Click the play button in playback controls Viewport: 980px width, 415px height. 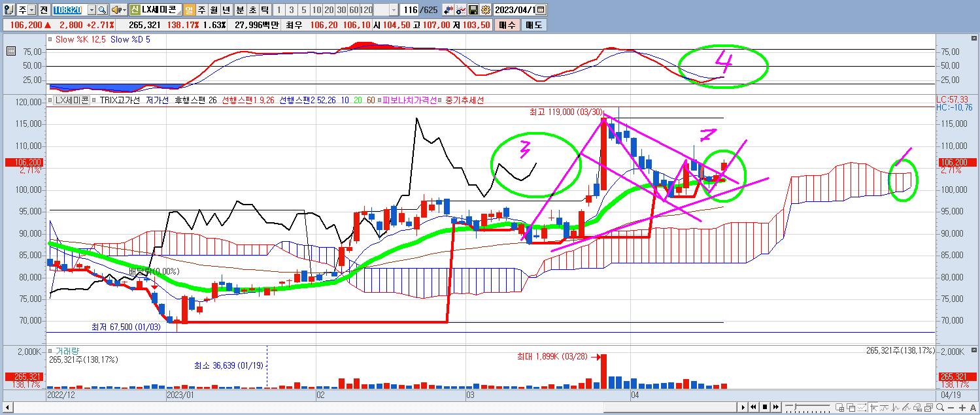coord(743,407)
